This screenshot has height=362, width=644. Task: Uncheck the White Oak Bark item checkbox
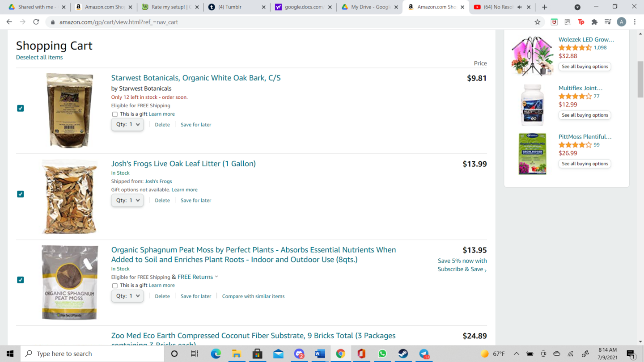point(21,108)
